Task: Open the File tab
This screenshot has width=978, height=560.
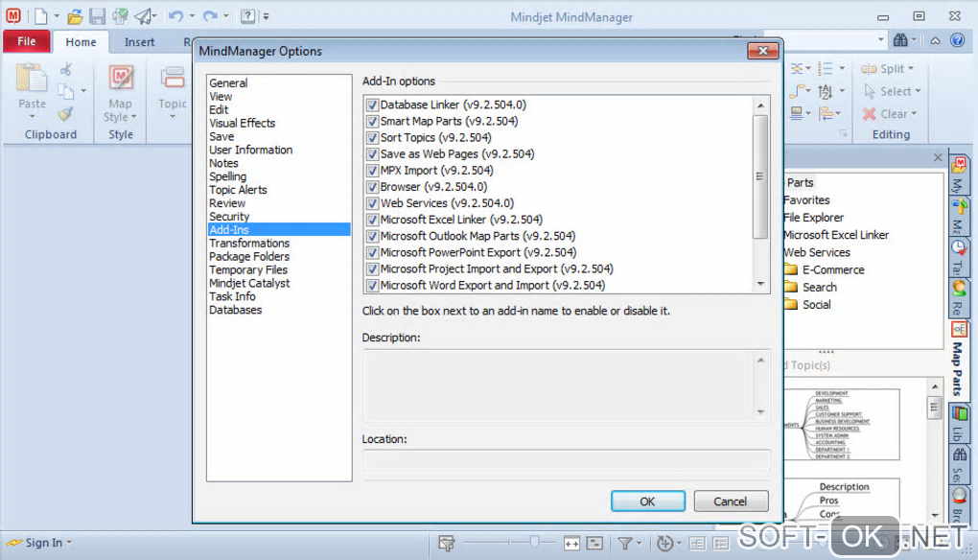Action: coord(26,41)
